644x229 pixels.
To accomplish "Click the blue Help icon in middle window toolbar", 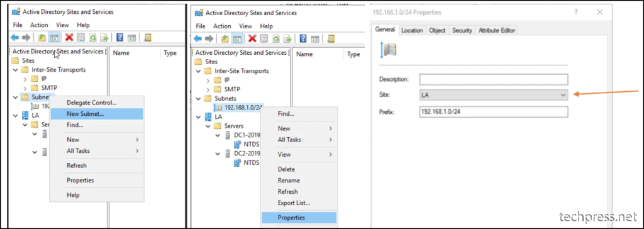I will tap(303, 38).
